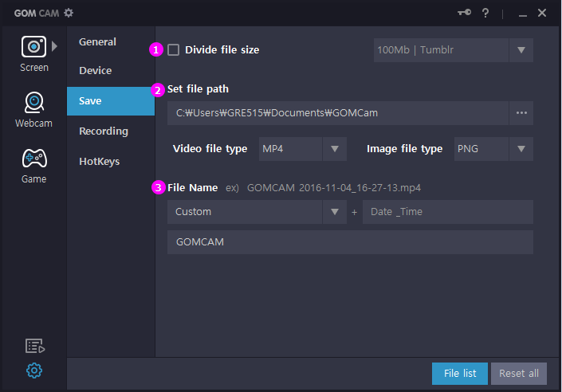Open the Video file type MP4 dropdown
562x392 pixels.
pyautogui.click(x=302, y=149)
